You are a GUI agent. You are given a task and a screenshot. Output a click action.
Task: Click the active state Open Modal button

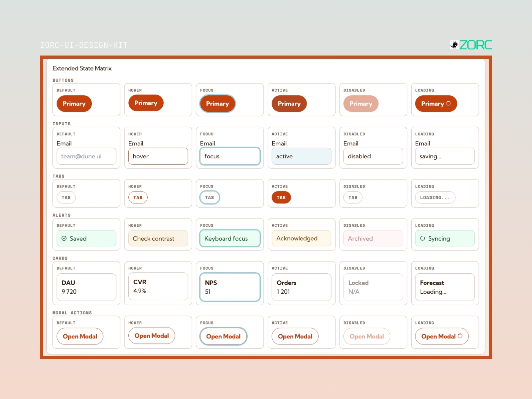tap(295, 336)
